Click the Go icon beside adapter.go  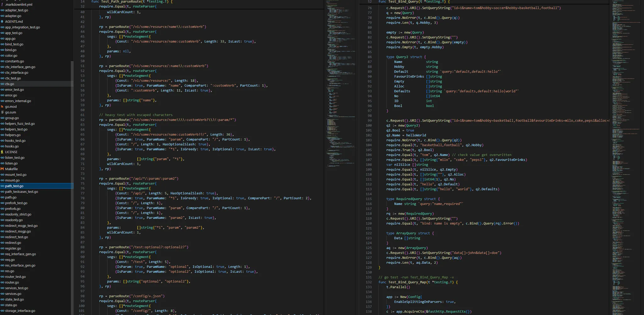click(x=2, y=16)
